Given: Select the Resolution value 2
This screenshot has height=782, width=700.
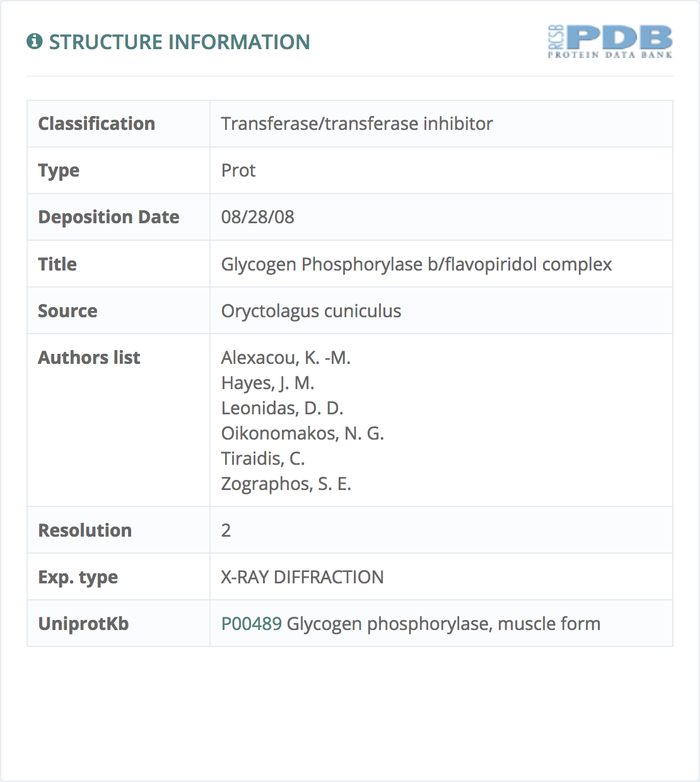Looking at the screenshot, I should click(x=226, y=530).
